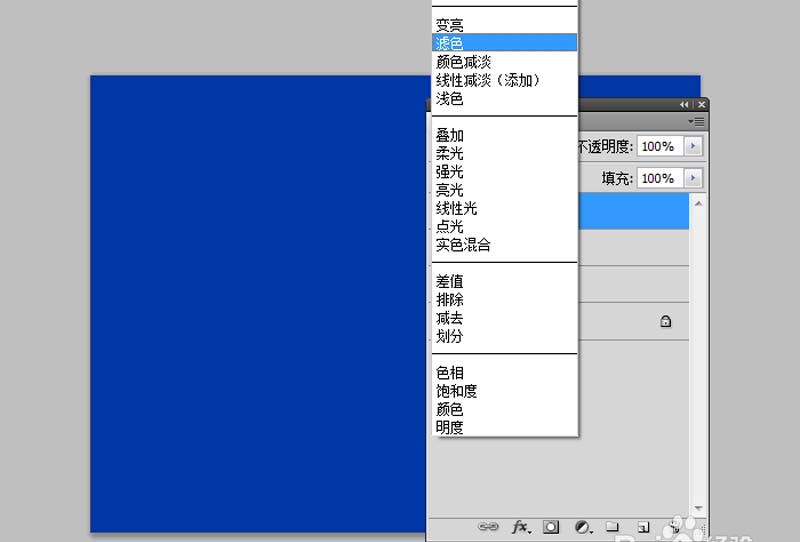Create a new group with the folder icon
Viewport: 800px width, 542px height.
(612, 526)
